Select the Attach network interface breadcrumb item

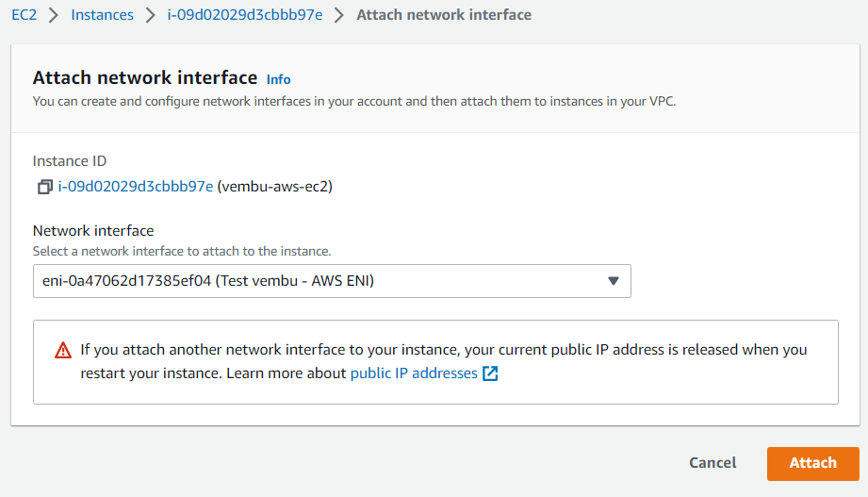444,15
